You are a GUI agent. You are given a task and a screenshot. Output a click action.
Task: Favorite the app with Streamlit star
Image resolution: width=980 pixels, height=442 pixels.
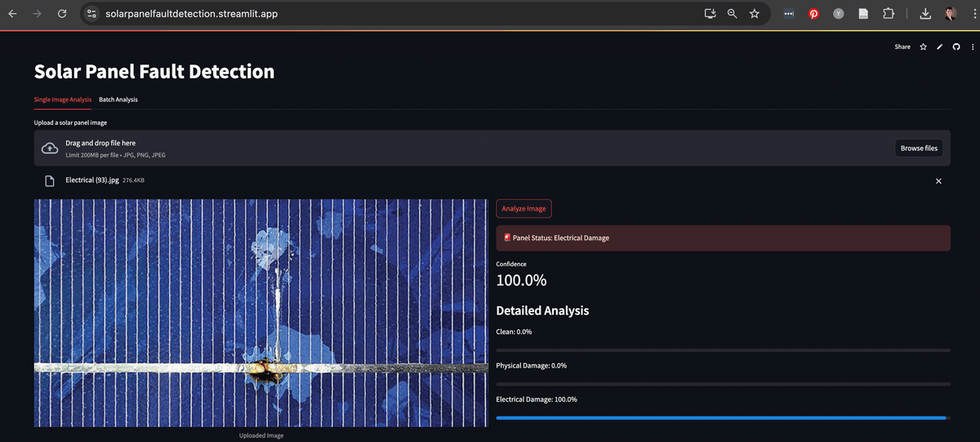click(924, 47)
